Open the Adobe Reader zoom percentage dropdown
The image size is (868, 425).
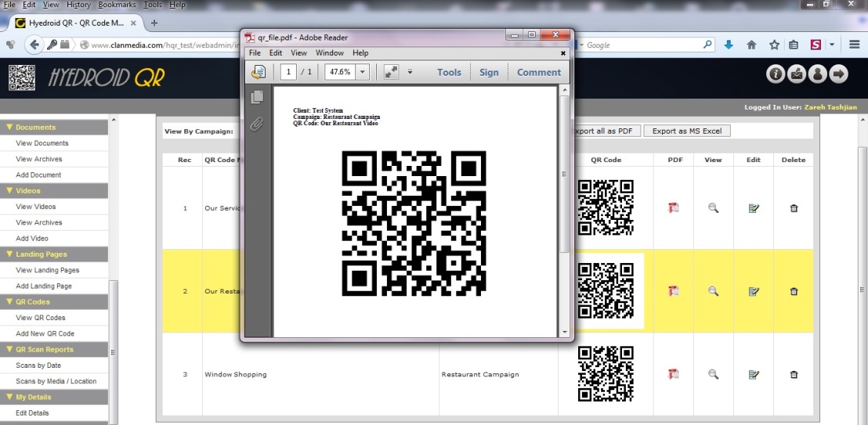pos(363,72)
